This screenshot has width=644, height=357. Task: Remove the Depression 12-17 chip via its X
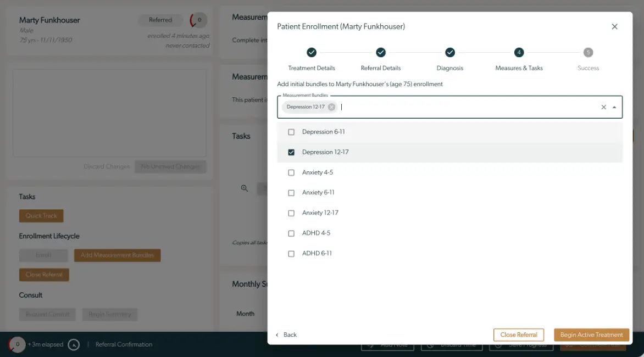pyautogui.click(x=330, y=107)
